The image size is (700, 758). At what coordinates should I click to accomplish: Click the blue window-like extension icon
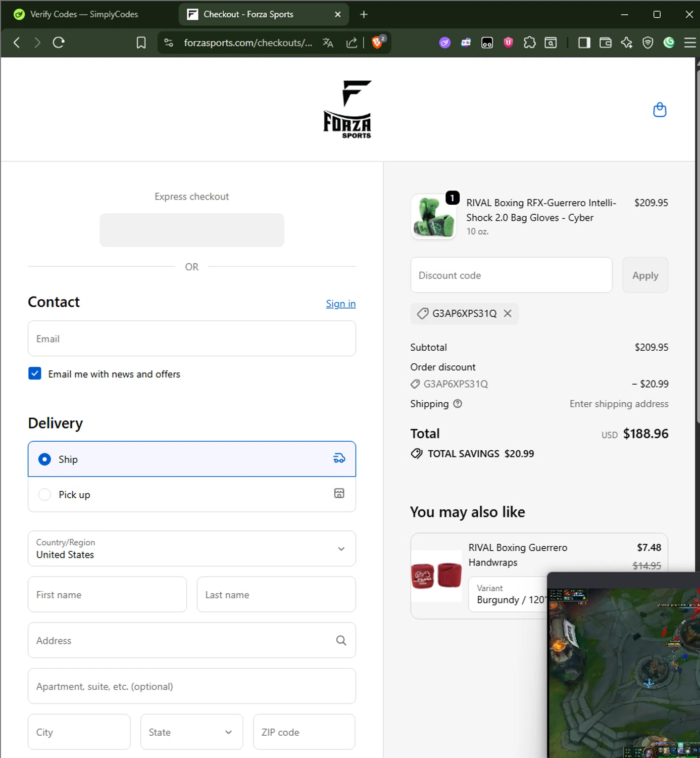466,43
